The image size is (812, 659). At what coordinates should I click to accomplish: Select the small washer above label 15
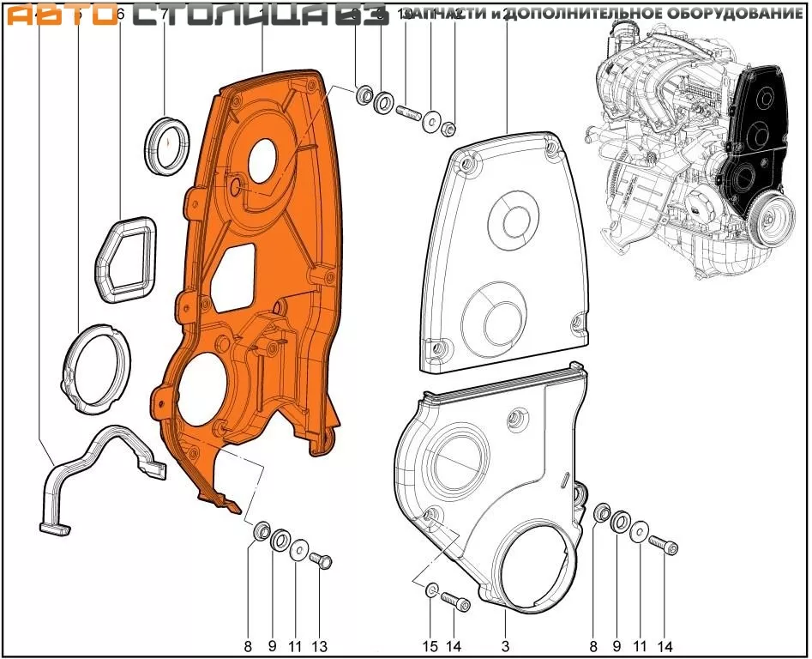[431, 589]
